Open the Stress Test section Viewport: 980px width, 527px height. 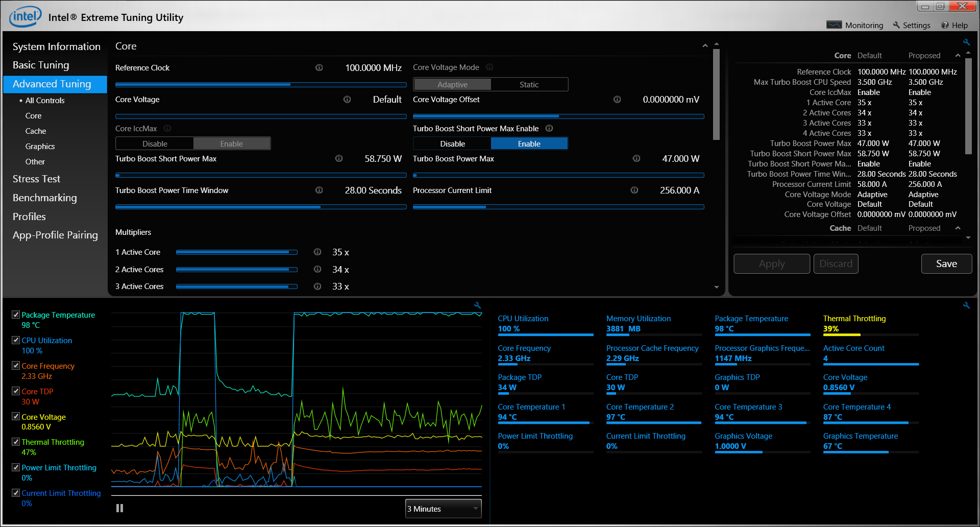[x=36, y=179]
